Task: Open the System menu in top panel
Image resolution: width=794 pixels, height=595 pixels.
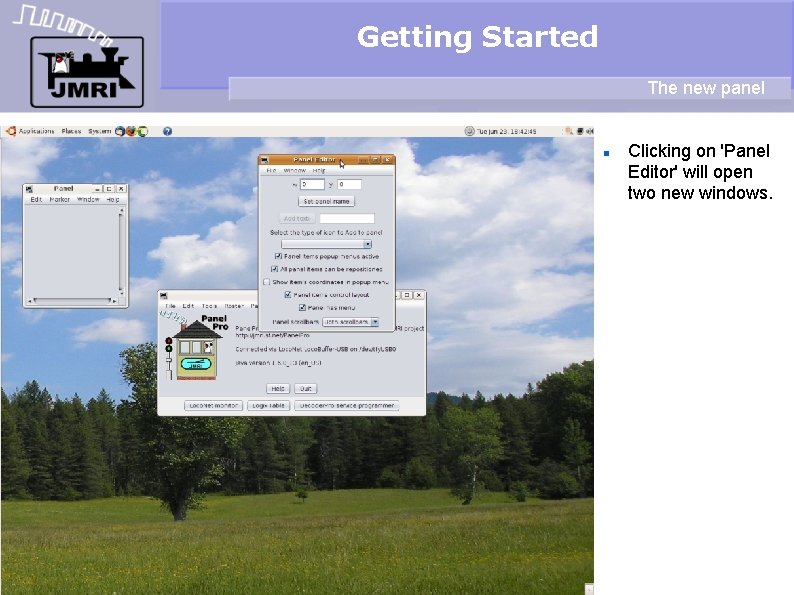Action: 99,131
